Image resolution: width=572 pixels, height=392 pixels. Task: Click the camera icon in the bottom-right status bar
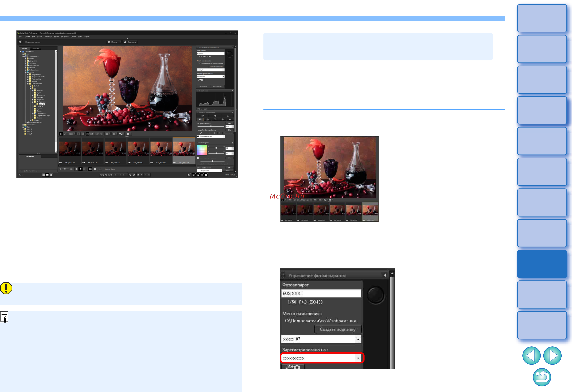(206, 175)
